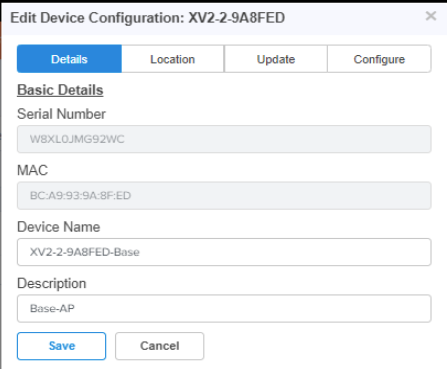Click the Basic Details heading
The image size is (447, 369).
60,90
